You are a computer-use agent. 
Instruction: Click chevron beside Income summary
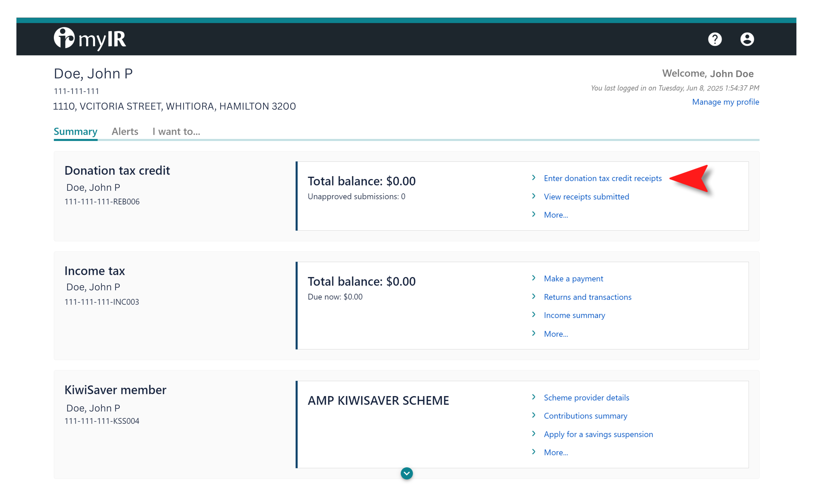533,314
